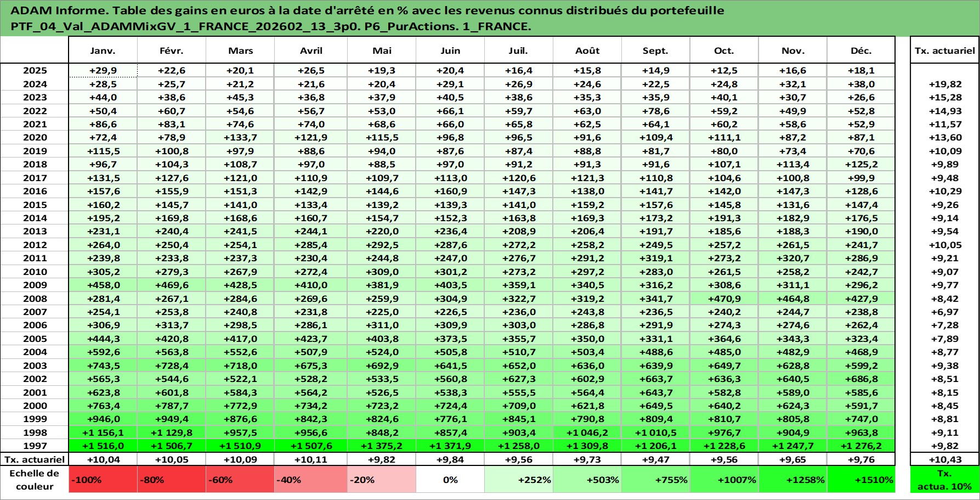Click the '+10,43' overall actuarial rate
Screen dimensions: 980x500
[944, 459]
